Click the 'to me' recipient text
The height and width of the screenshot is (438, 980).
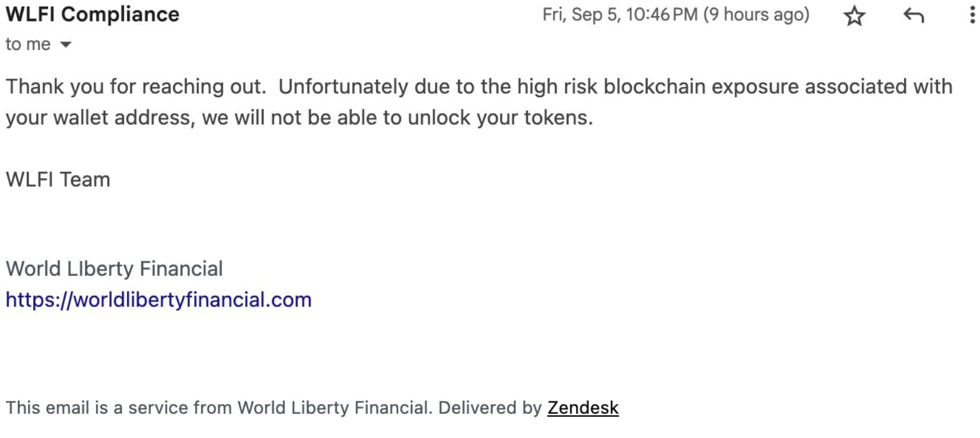(28, 44)
